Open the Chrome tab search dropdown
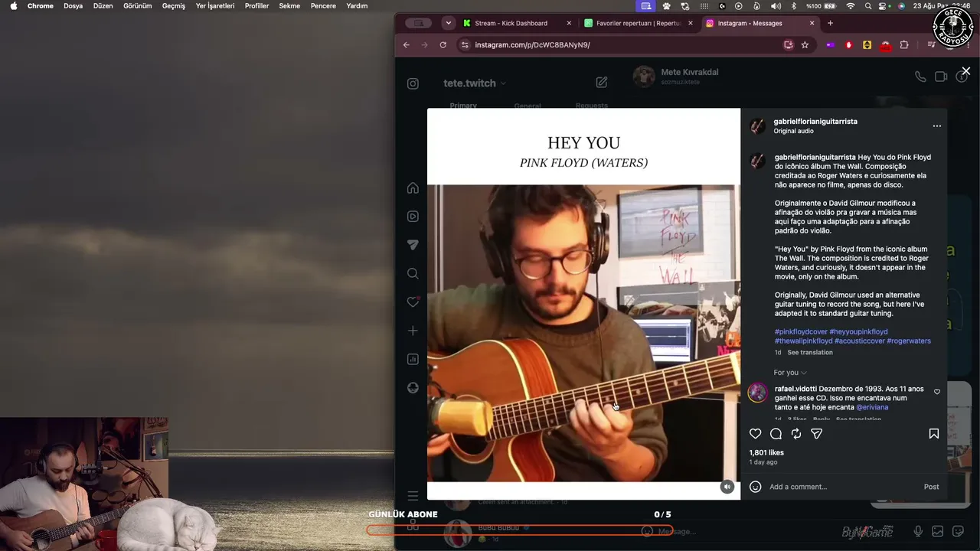This screenshot has width=980, height=551. point(448,23)
